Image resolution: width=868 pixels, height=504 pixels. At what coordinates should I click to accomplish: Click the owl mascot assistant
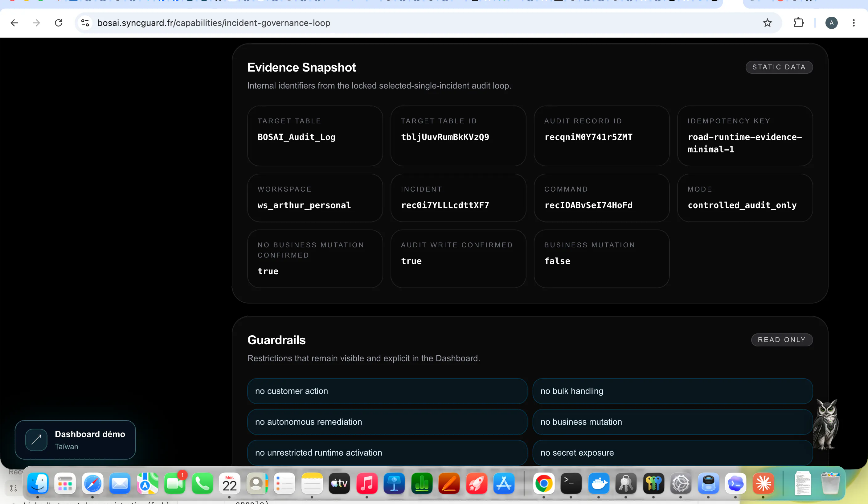(x=827, y=425)
